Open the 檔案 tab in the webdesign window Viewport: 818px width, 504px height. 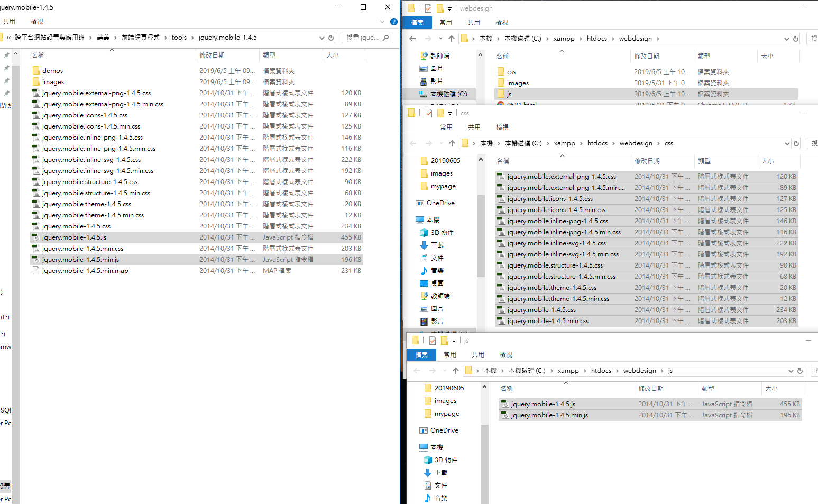pos(417,23)
